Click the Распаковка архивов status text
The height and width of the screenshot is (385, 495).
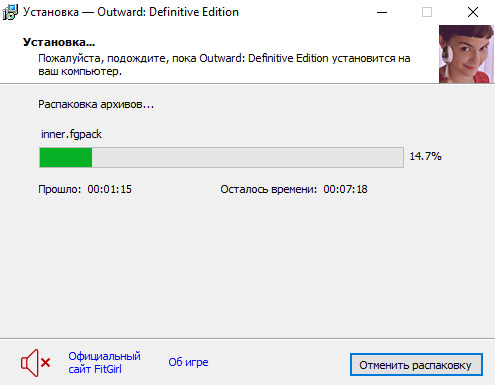[96, 104]
